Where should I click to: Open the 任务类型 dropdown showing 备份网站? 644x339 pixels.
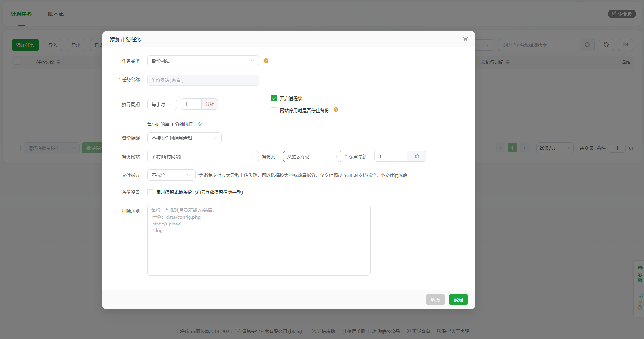tap(203, 61)
